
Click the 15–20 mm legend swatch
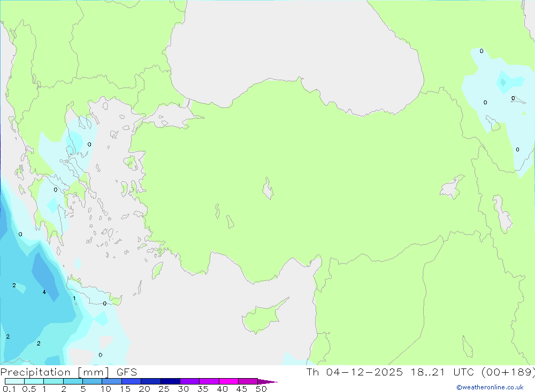132,381
